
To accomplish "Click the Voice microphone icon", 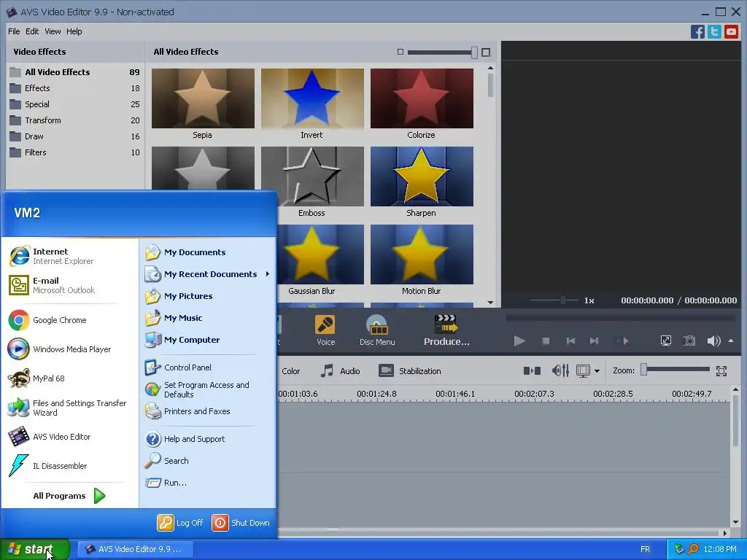I will tap(325, 330).
